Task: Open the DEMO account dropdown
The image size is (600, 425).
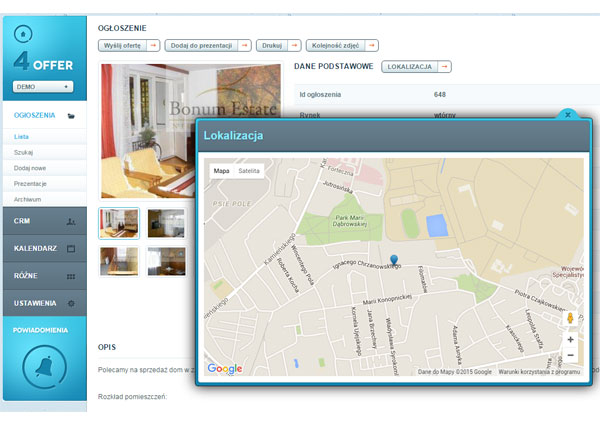Action: pos(43,87)
